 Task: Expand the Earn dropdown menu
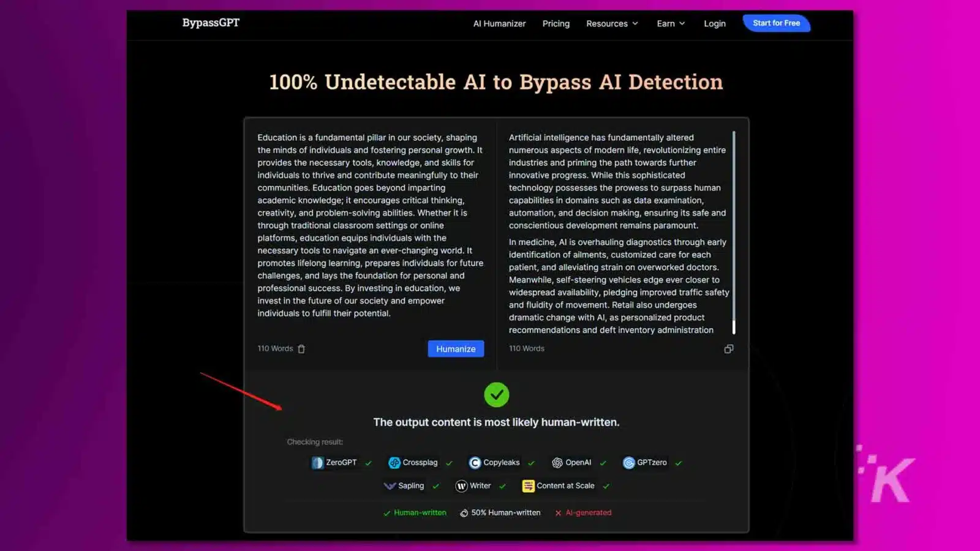(670, 23)
